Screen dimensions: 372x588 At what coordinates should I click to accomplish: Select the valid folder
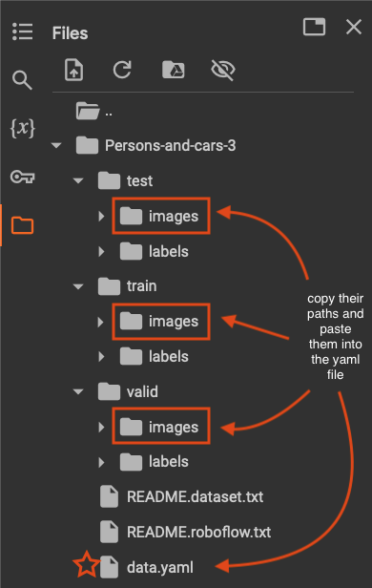(128, 391)
